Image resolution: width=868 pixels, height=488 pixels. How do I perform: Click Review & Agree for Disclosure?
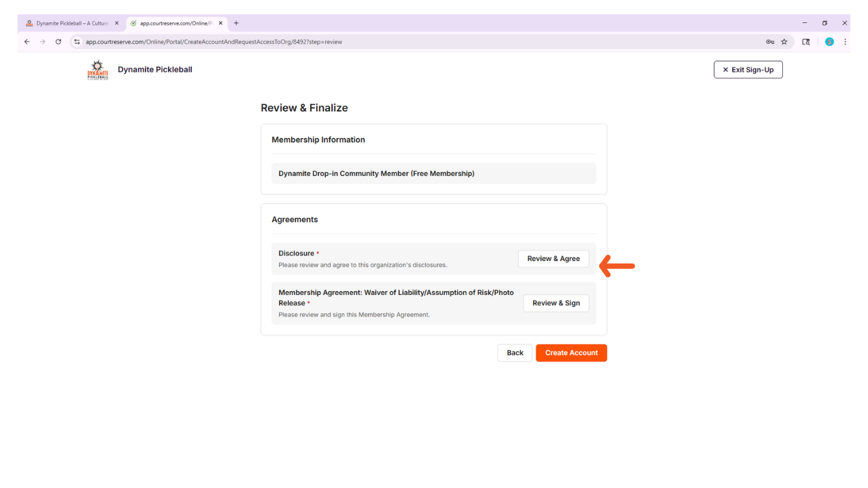pyautogui.click(x=553, y=259)
